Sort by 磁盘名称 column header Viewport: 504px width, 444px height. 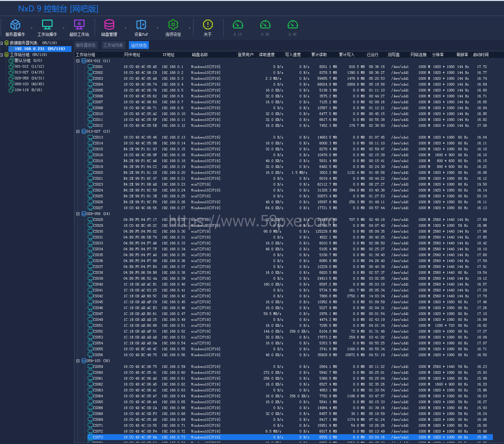(213, 55)
